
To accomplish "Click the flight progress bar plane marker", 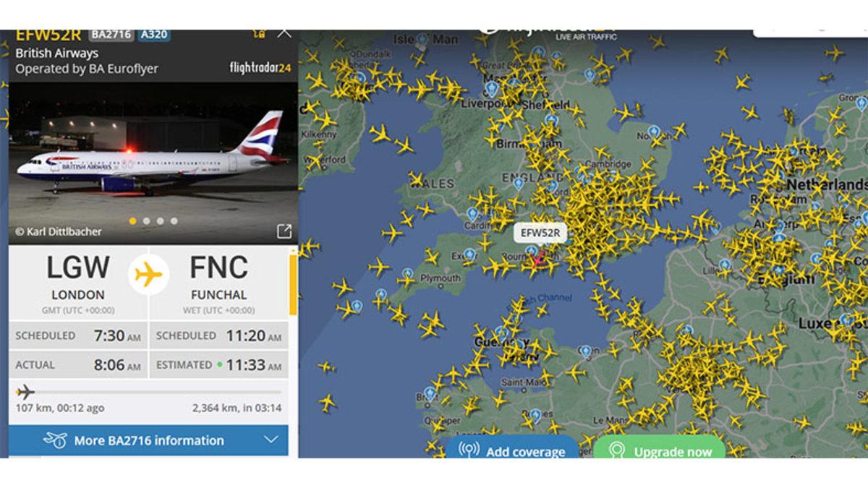I will 25,392.
